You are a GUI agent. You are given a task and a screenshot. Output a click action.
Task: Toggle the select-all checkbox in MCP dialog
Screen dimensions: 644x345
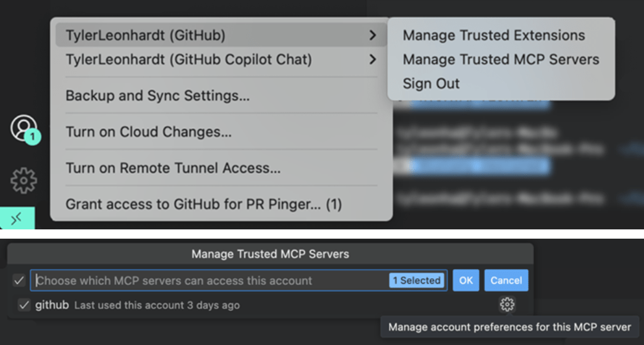click(19, 281)
